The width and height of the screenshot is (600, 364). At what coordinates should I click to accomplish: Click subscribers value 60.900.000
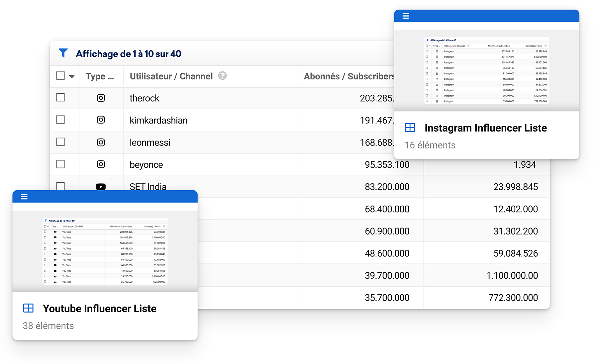[387, 231]
